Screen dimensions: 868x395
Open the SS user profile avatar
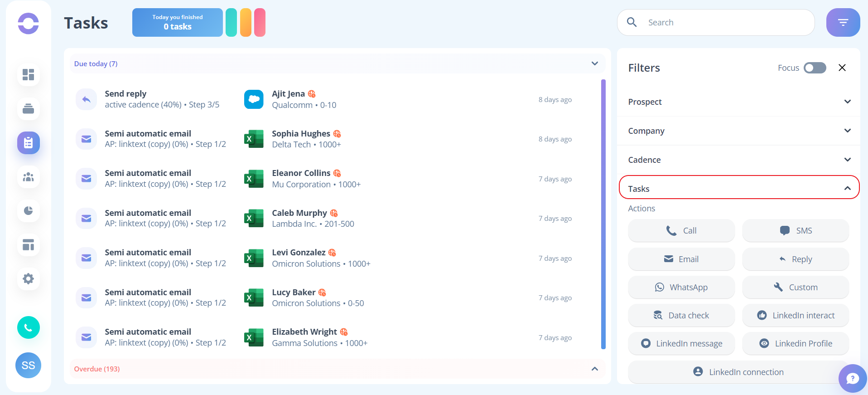pyautogui.click(x=28, y=365)
